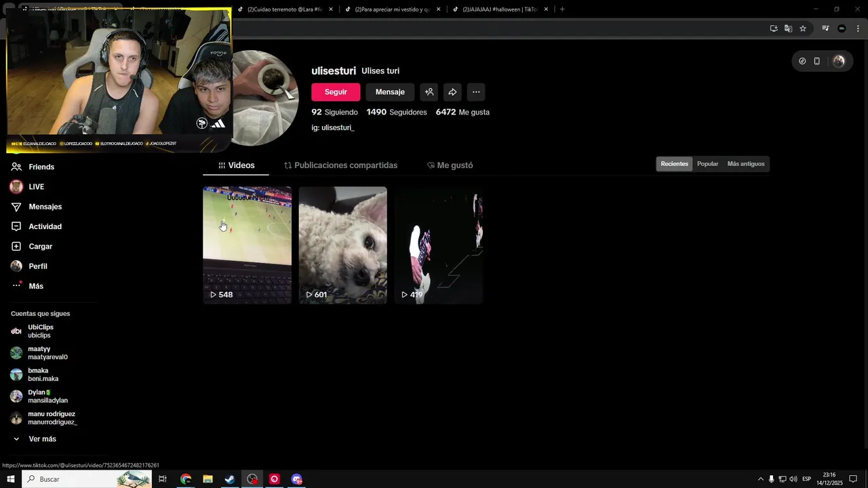Open the ulisesturi profile picture
This screenshot has width=868, height=488.
tap(266, 98)
